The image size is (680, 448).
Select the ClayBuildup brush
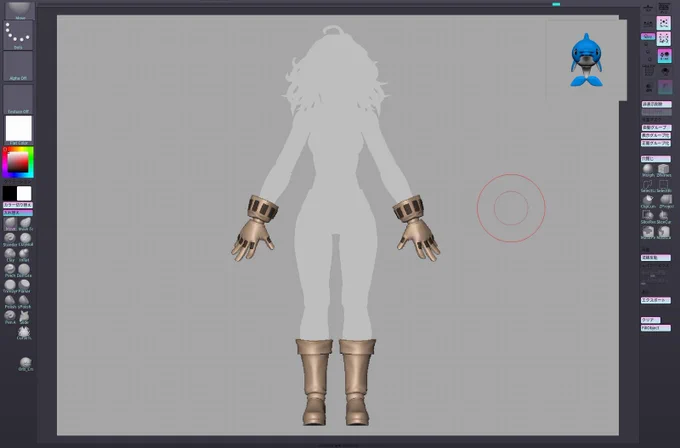25,238
